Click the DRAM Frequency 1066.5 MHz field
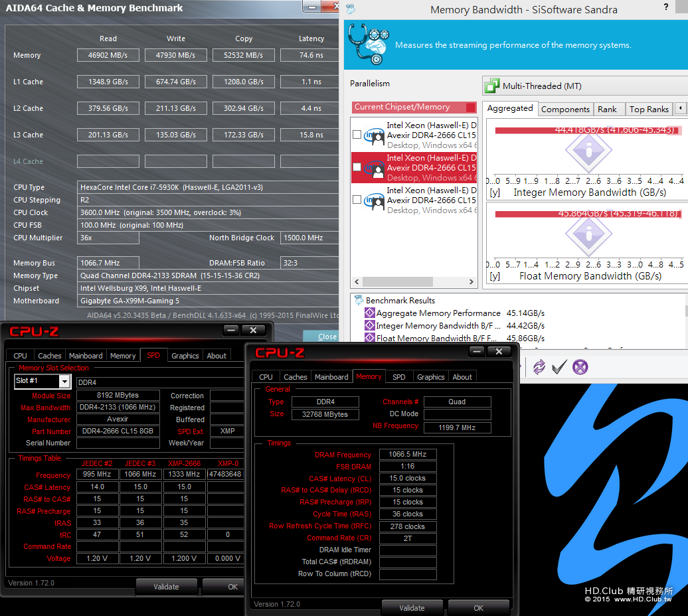This screenshot has height=616, width=688. [407, 454]
